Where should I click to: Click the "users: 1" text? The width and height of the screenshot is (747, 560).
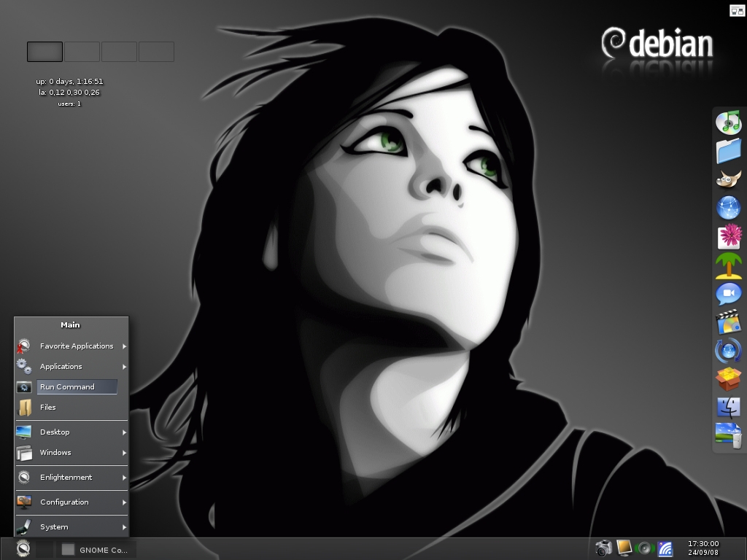pyautogui.click(x=69, y=104)
